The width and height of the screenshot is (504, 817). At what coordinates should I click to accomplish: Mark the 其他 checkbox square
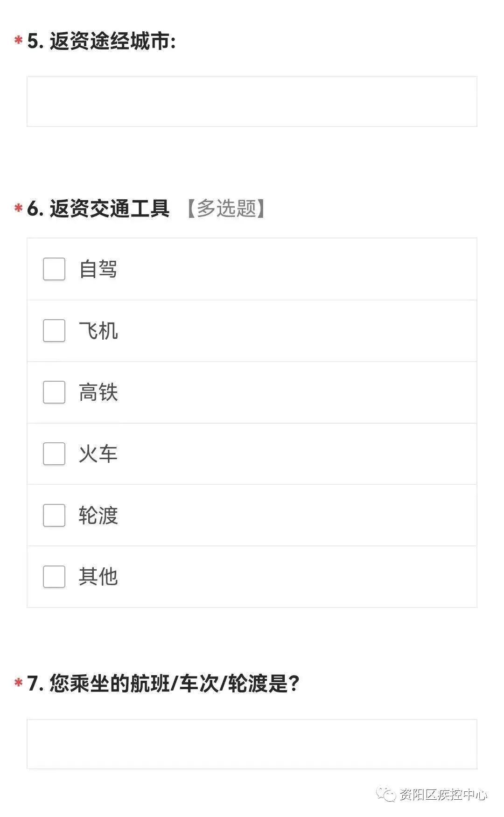pyautogui.click(x=54, y=577)
